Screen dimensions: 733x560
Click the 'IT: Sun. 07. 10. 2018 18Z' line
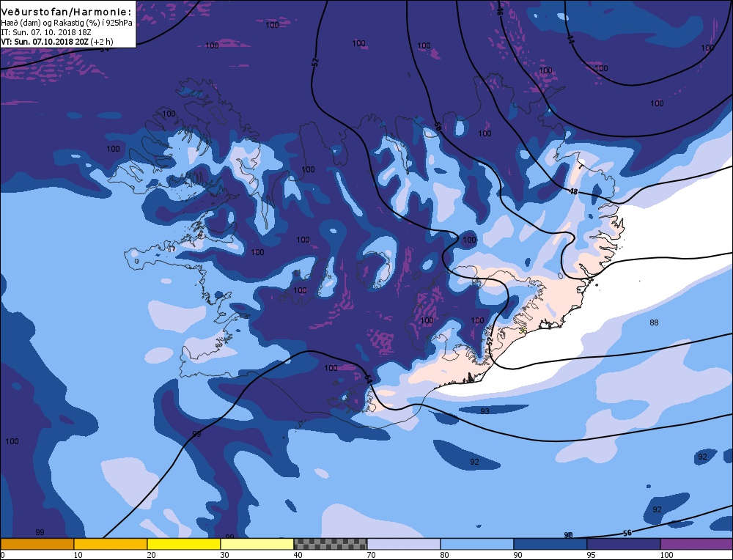coord(48,32)
